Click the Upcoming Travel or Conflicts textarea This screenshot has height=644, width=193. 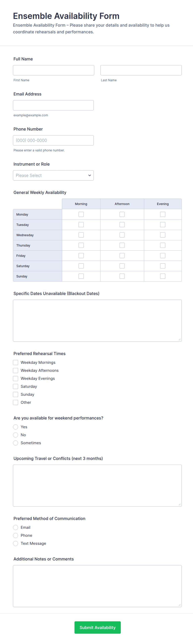(x=97, y=486)
